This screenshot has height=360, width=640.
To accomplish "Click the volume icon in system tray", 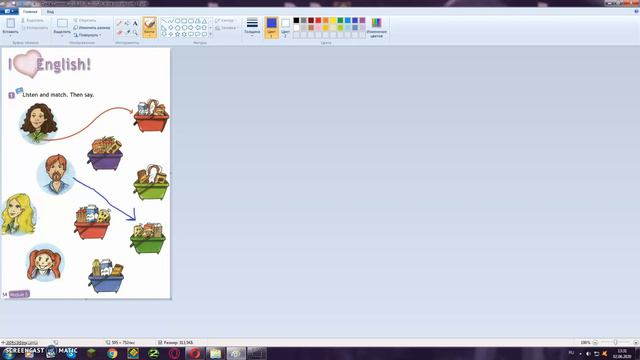I will point(588,353).
